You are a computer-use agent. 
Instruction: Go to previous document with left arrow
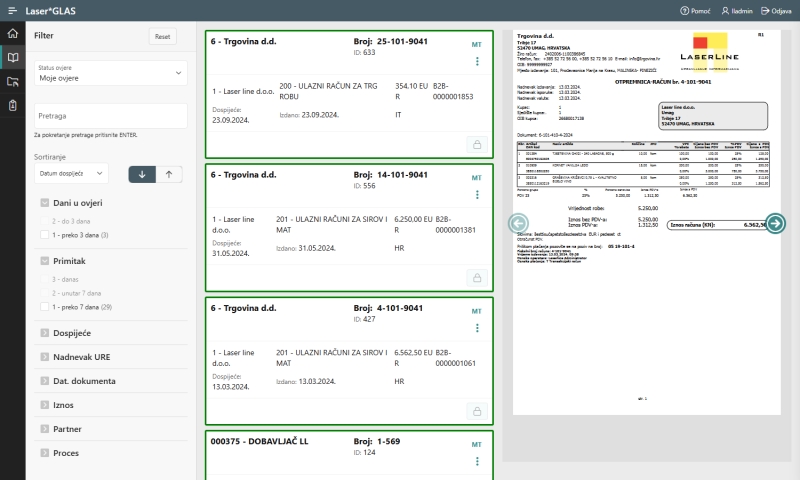coord(518,223)
